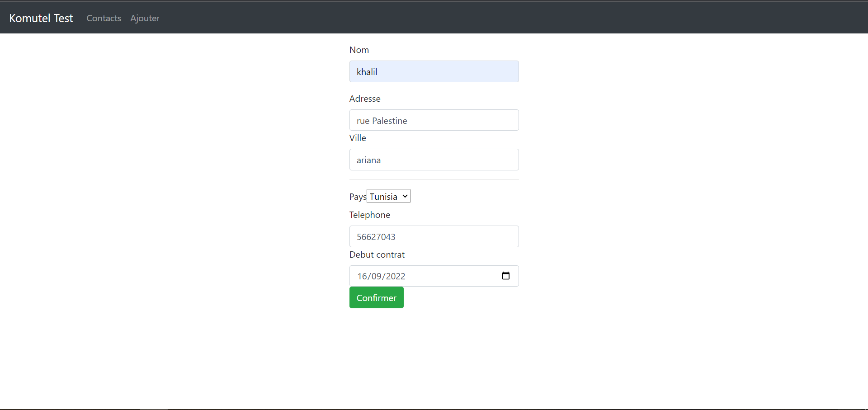Click the Nom label
This screenshot has height=410, width=868.
tap(359, 50)
